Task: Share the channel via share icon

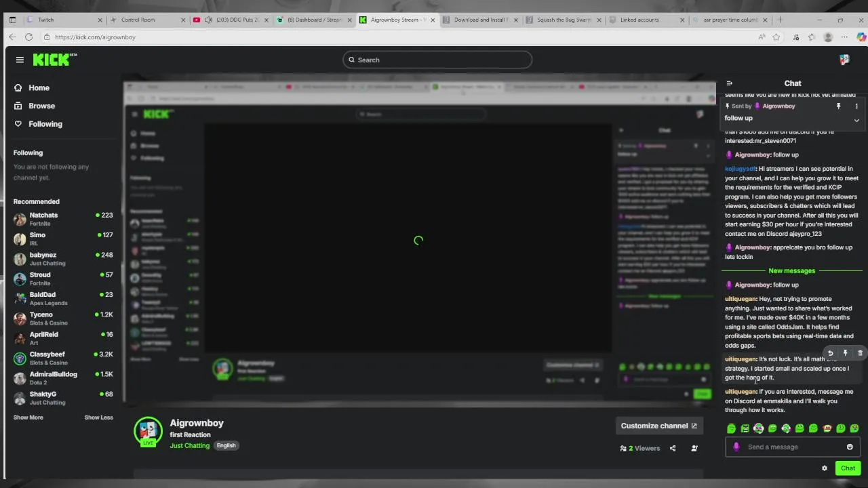Action: pyautogui.click(x=673, y=448)
